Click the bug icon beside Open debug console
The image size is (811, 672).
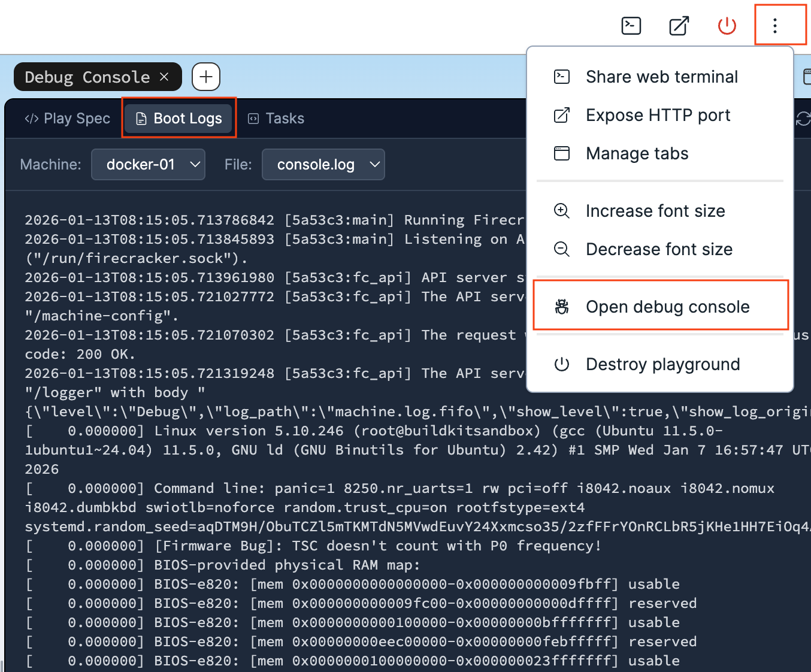point(562,307)
